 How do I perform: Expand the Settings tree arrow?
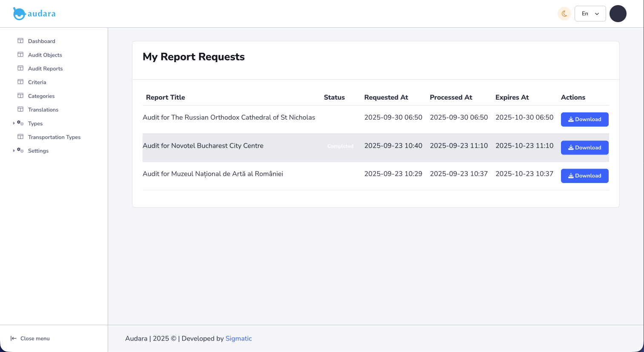(x=14, y=151)
